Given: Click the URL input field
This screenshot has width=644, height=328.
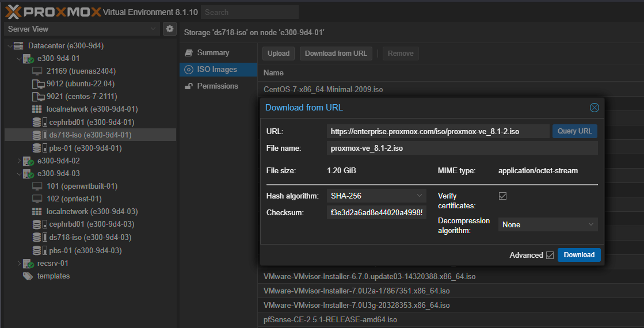Looking at the screenshot, I should tap(438, 131).
